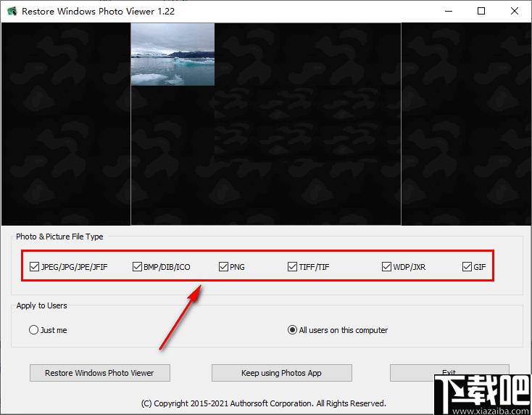Click Keep using Photos App button
This screenshot has height=415, width=532.
pyautogui.click(x=282, y=373)
